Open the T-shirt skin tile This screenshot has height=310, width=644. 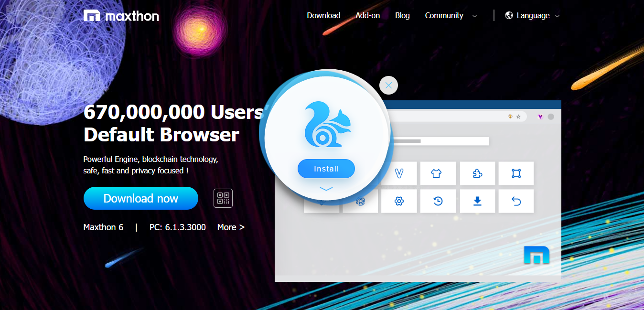tap(438, 173)
